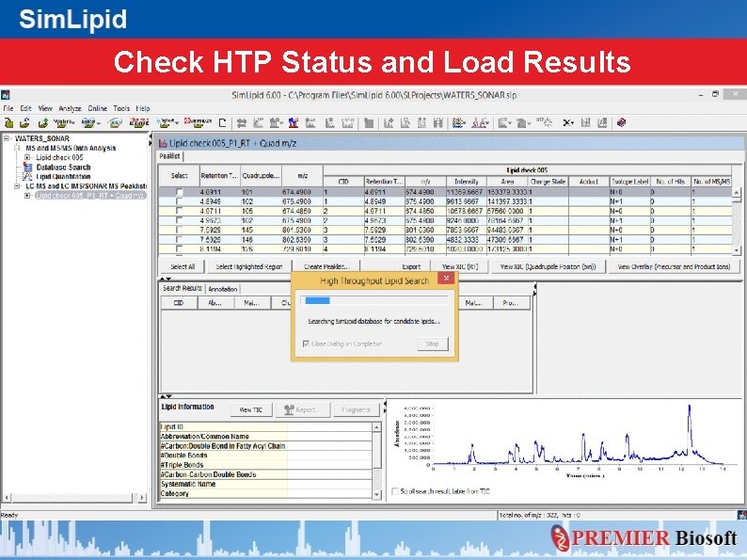Click the Intensity column header
The height and width of the screenshot is (560, 747).
pyautogui.click(x=467, y=182)
